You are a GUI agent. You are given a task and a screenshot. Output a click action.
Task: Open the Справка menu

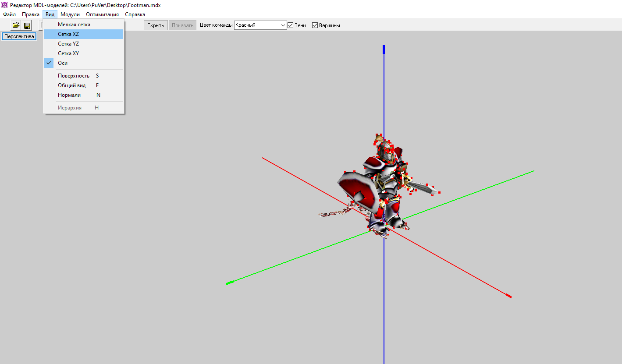click(135, 14)
